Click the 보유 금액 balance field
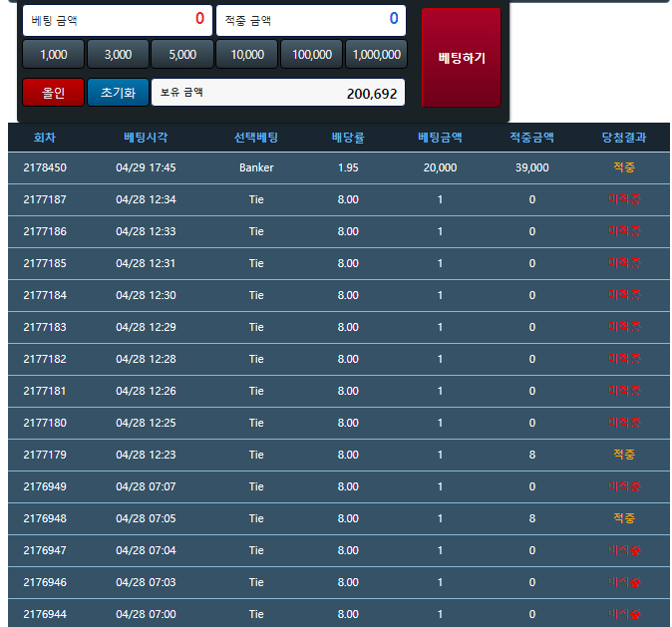The image size is (672, 627). (x=278, y=93)
